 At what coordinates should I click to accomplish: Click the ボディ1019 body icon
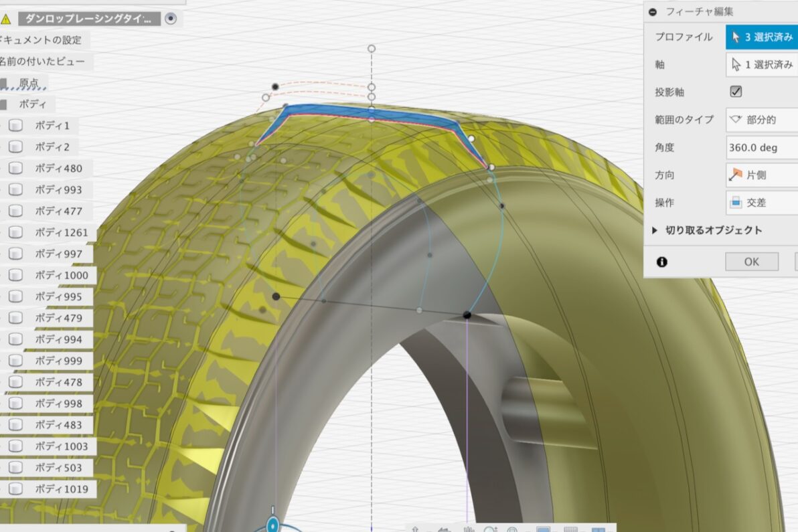click(x=17, y=489)
